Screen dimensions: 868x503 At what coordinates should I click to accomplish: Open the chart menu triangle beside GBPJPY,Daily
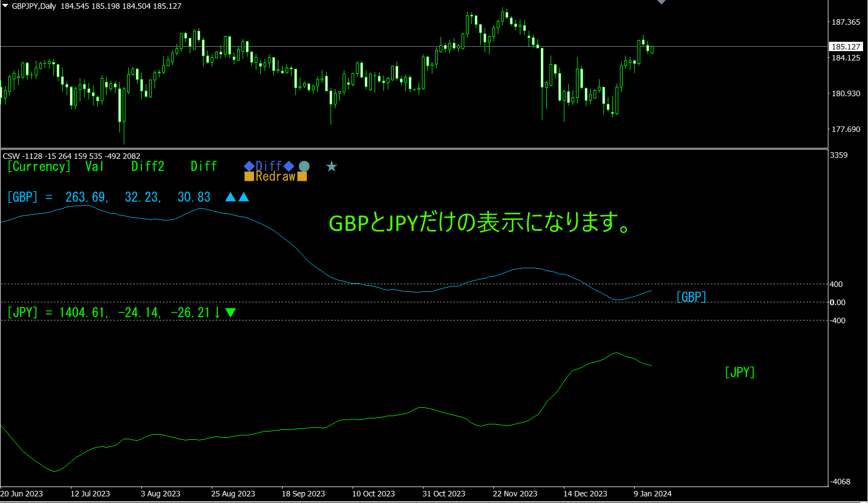(x=6, y=5)
